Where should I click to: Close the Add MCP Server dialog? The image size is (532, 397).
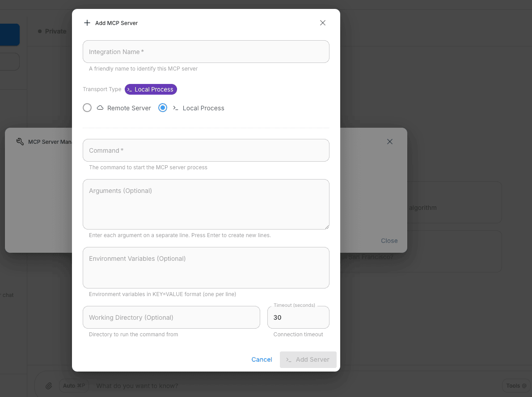point(323,23)
